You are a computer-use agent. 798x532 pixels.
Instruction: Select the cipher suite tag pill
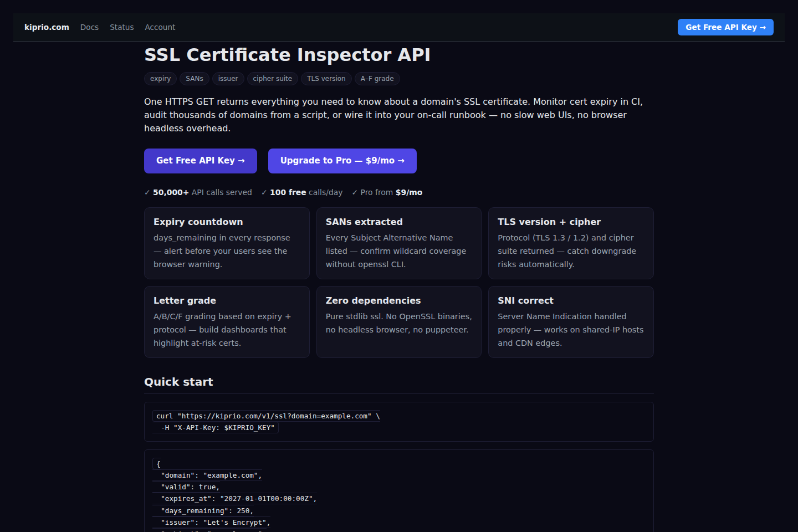click(x=272, y=79)
